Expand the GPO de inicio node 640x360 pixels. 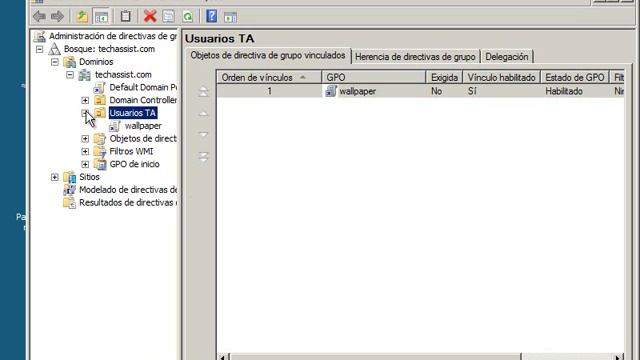coord(85,164)
